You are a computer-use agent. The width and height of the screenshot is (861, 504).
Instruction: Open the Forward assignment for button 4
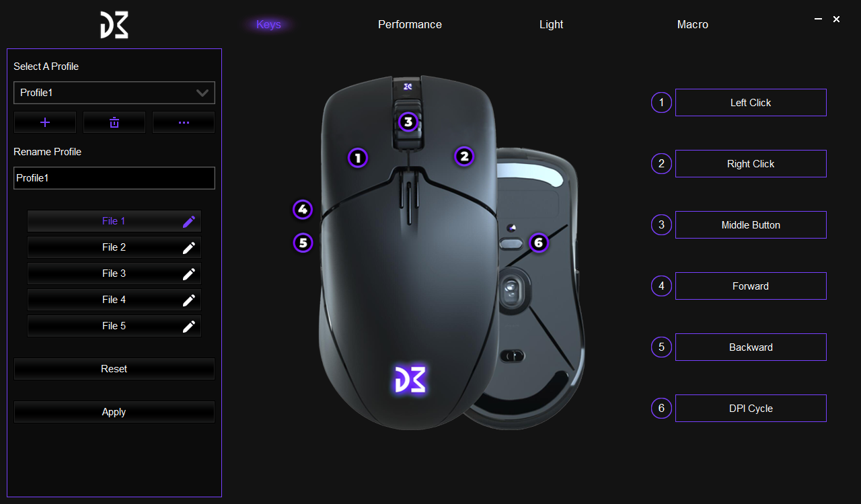coord(751,286)
